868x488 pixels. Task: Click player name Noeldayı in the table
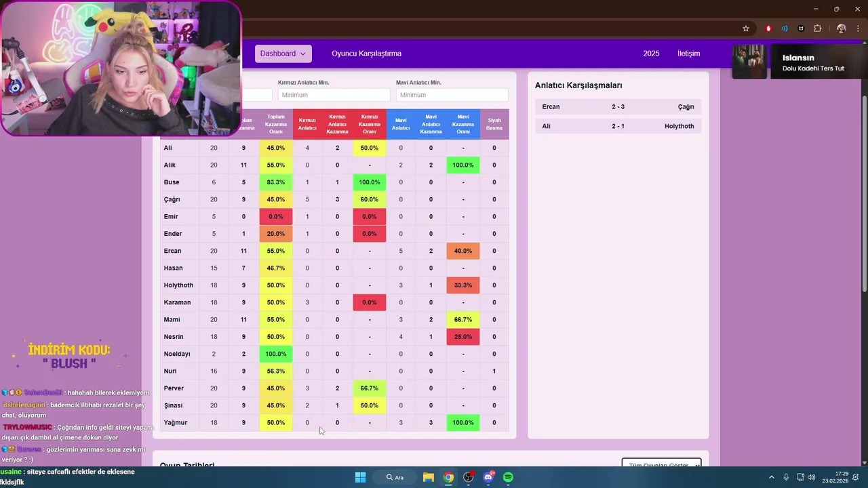click(177, 354)
